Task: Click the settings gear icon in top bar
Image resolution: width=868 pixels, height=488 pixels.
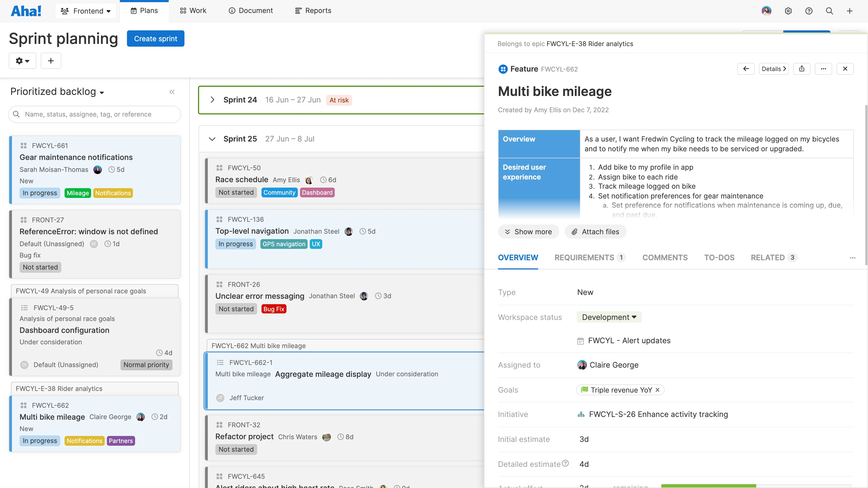Action: 788,11
